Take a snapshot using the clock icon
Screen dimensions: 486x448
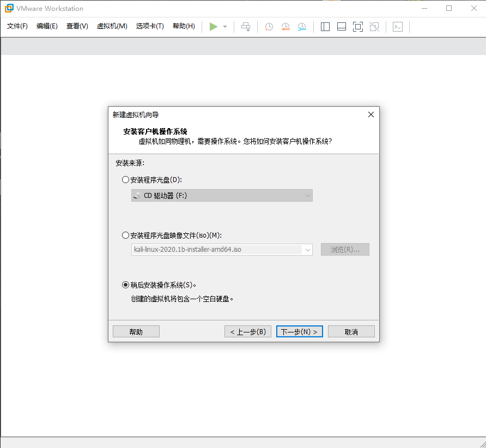point(269,27)
